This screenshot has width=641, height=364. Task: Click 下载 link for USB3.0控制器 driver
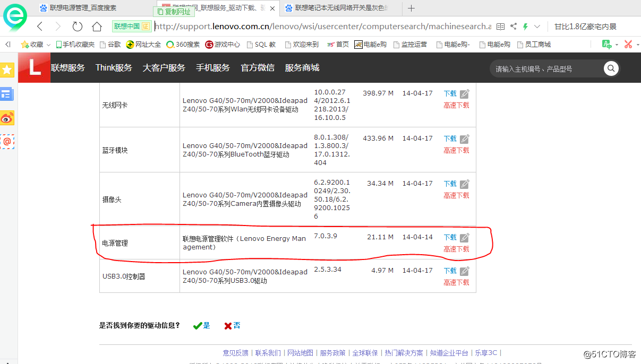[x=450, y=271]
